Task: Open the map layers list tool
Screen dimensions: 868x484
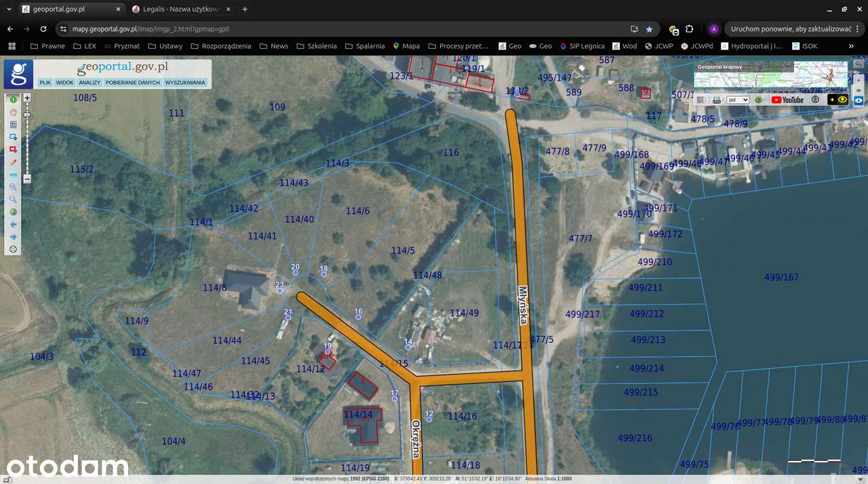Action: 13,125
